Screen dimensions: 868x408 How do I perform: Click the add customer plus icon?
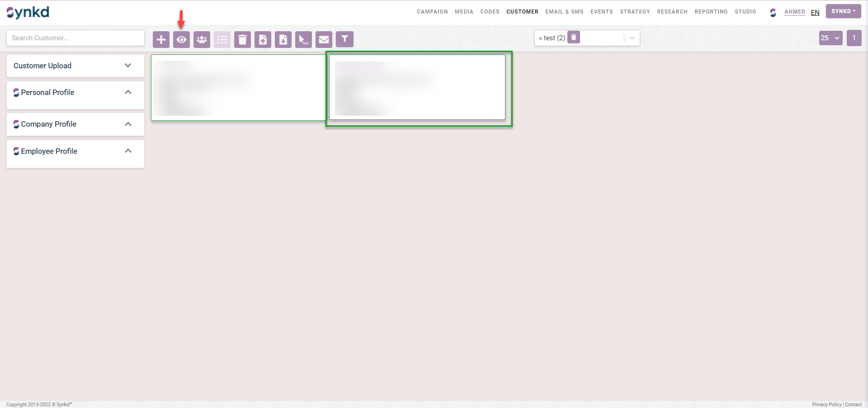tap(161, 39)
